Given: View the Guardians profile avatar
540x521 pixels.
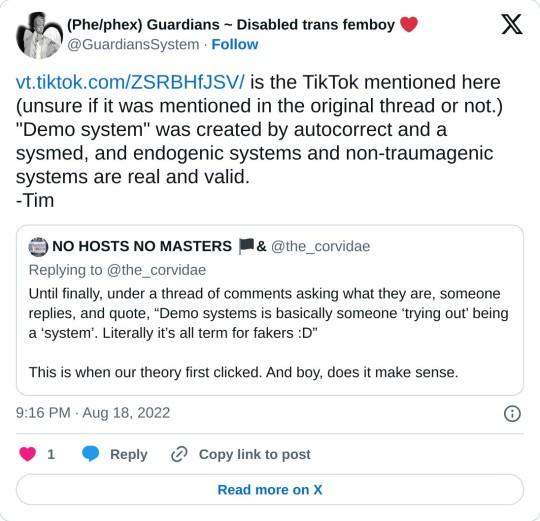Looking at the screenshot, I should [x=40, y=35].
